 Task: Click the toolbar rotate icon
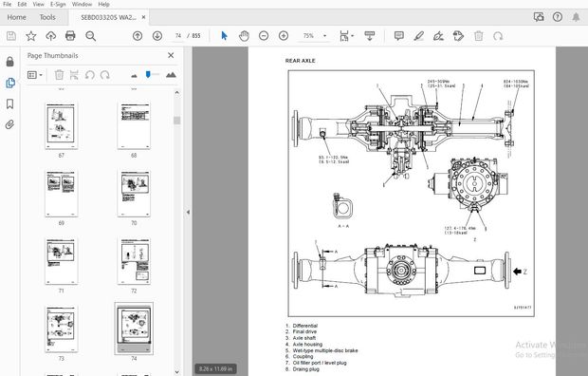[498, 36]
